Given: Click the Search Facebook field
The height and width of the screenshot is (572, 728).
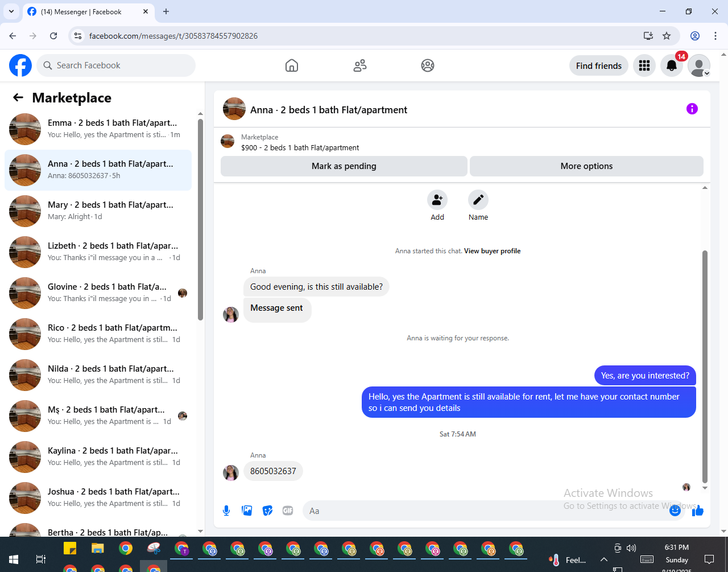Looking at the screenshot, I should 116,65.
